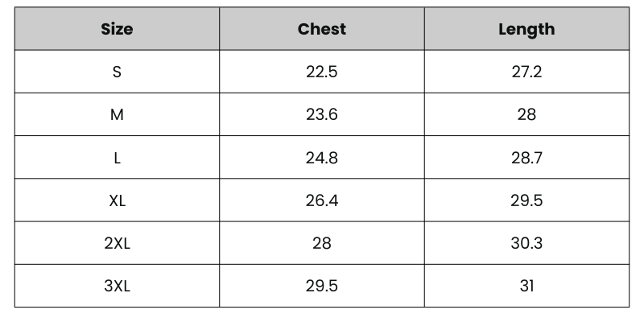Image resolution: width=644 pixels, height=322 pixels.
Task: Click the Chest column header
Action: click(x=321, y=29)
